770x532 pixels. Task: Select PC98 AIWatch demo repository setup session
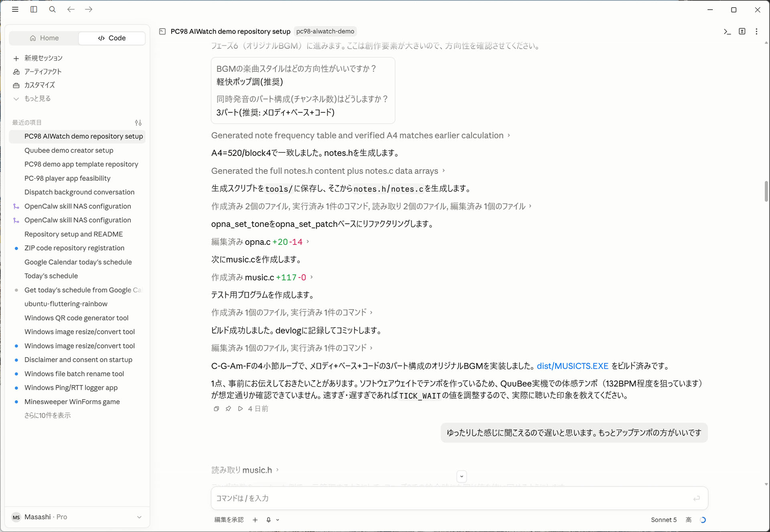tap(77, 136)
